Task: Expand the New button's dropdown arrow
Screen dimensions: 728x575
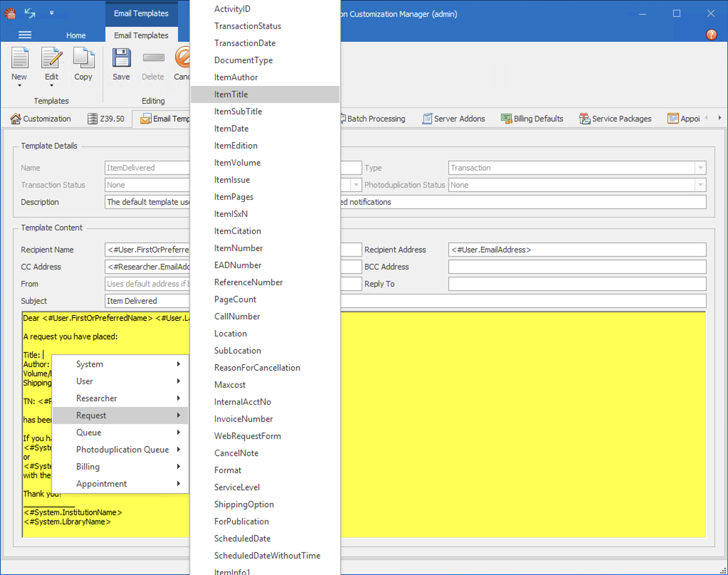Action: tap(20, 85)
